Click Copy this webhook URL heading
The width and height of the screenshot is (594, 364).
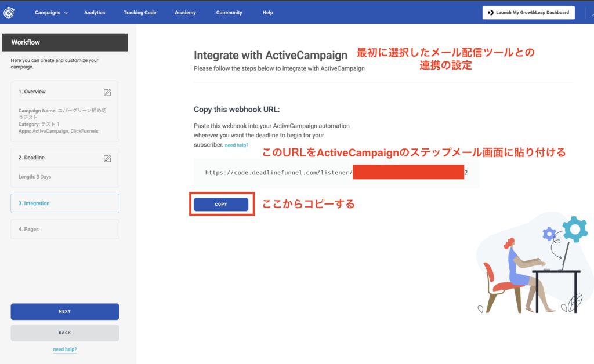tap(237, 110)
